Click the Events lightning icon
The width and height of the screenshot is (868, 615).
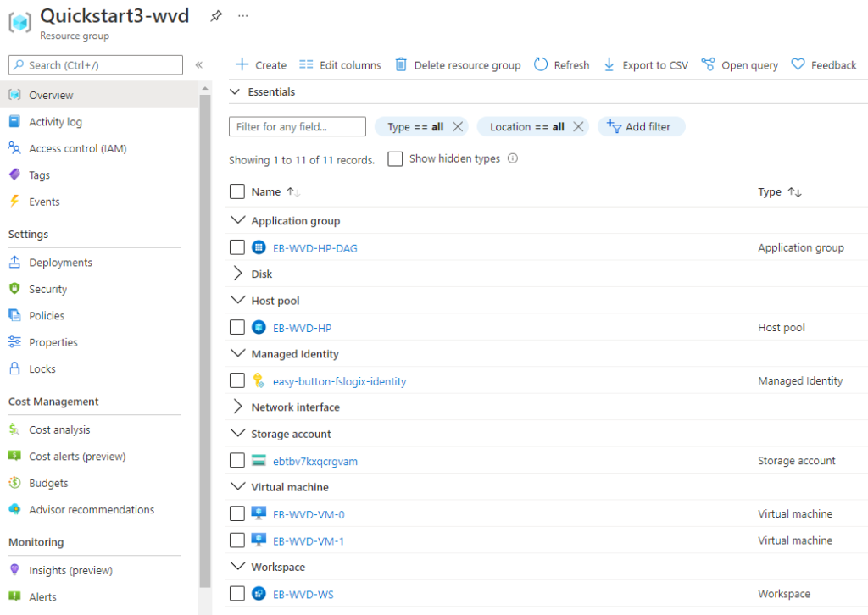click(15, 202)
